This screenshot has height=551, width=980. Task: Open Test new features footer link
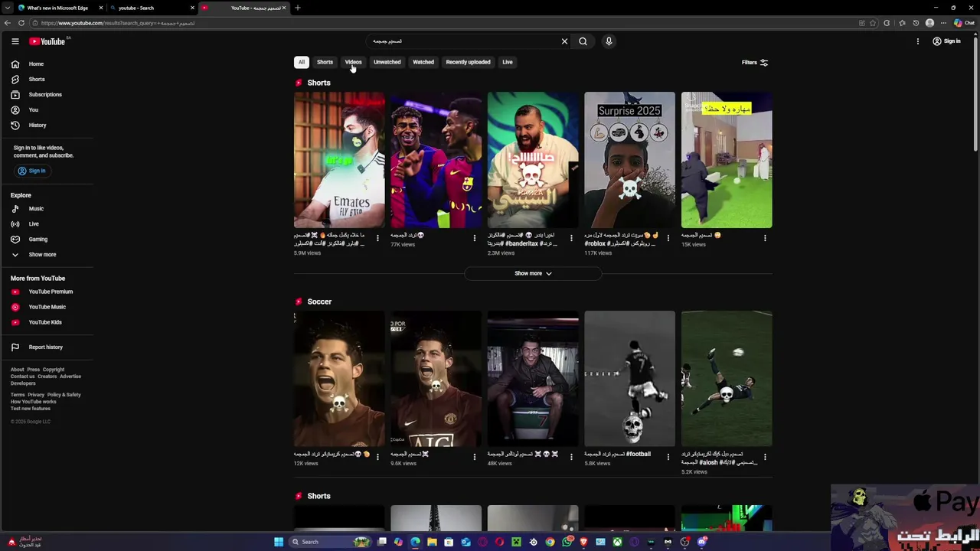click(31, 409)
